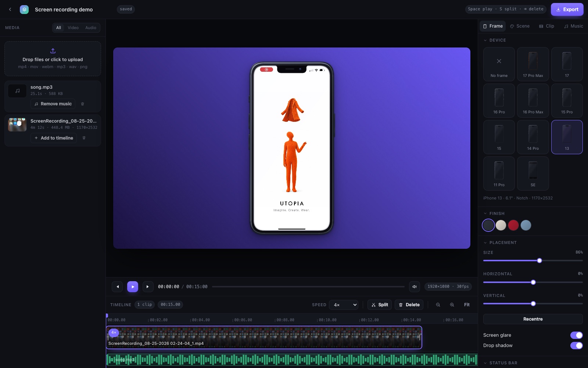Image resolution: width=588 pixels, height=368 pixels.
Task: Zoom out the timeline
Action: (438, 305)
